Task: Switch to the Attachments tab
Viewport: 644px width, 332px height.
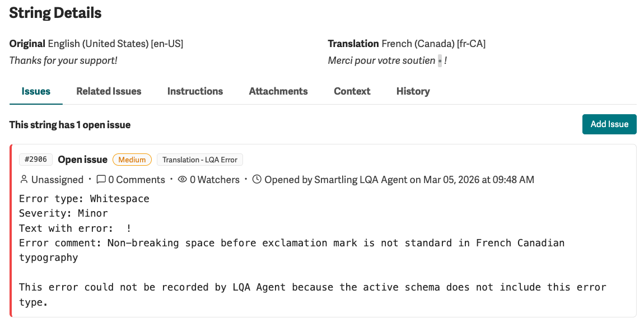Action: 278,91
